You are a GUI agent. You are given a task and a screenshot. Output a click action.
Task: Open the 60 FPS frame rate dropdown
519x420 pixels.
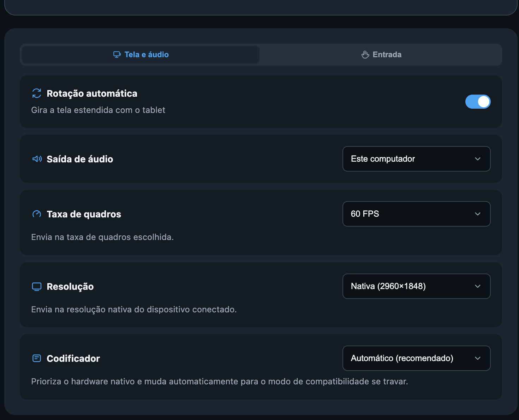416,214
